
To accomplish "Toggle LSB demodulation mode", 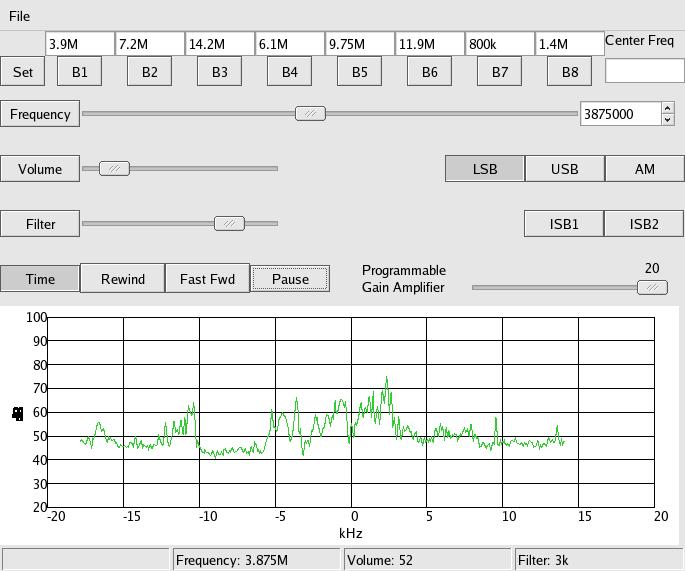I will point(485,169).
